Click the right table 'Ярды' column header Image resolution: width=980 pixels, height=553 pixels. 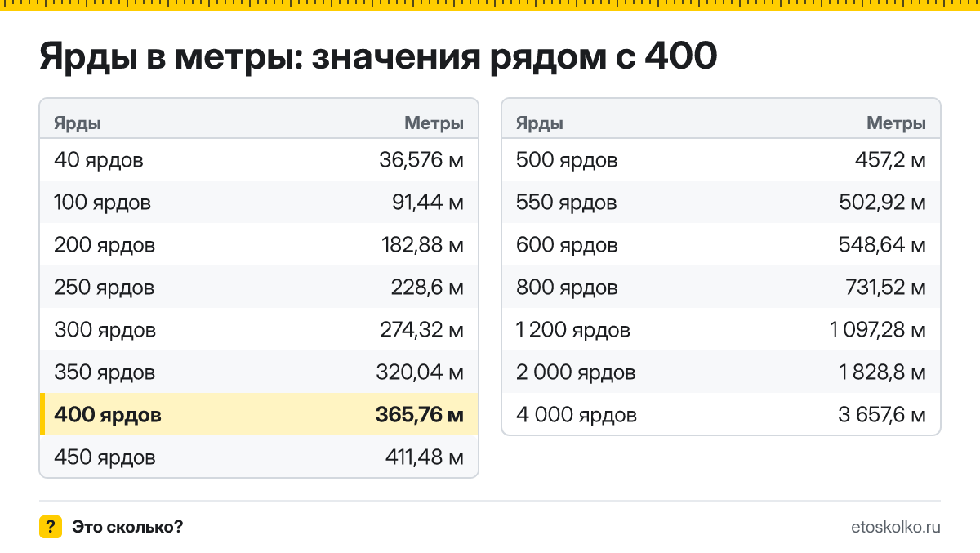pyautogui.click(x=540, y=123)
